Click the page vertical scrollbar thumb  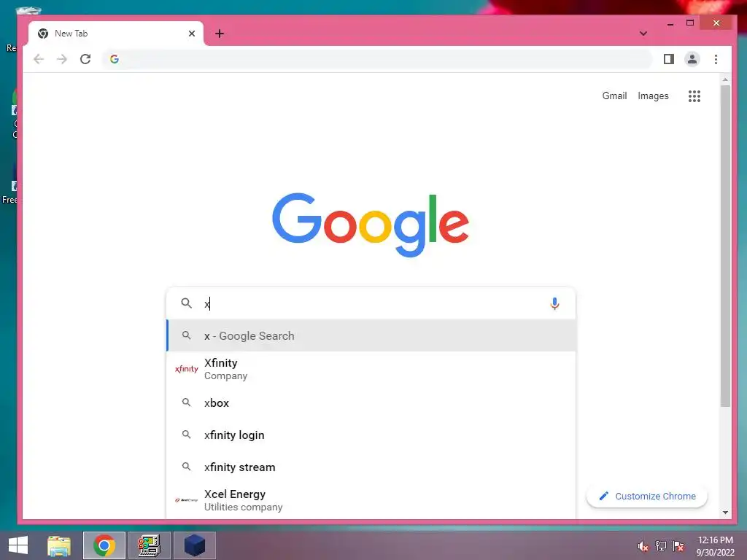point(725,246)
